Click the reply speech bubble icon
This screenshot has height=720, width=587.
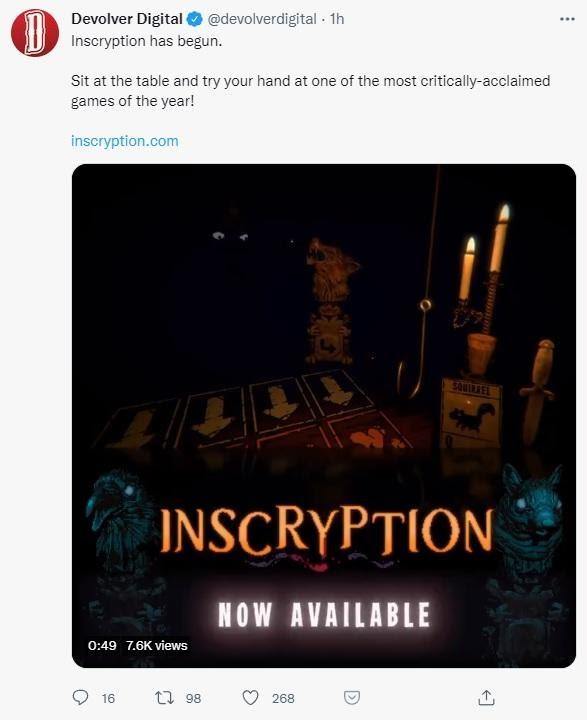click(x=80, y=698)
